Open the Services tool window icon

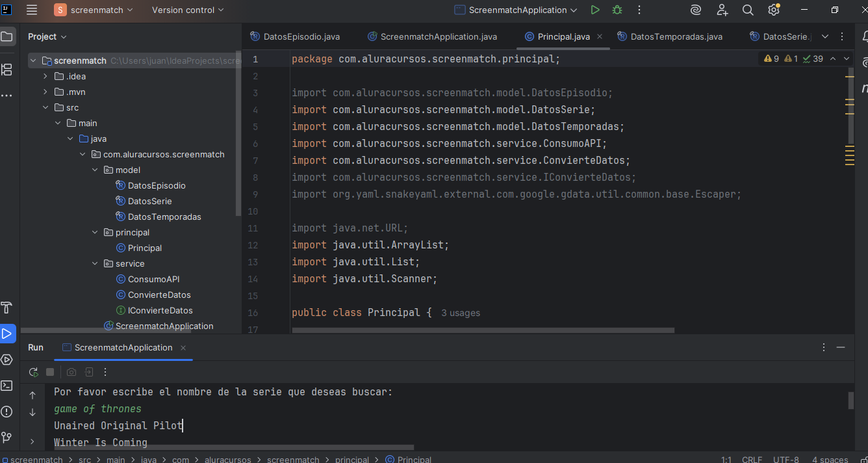pyautogui.click(x=7, y=360)
